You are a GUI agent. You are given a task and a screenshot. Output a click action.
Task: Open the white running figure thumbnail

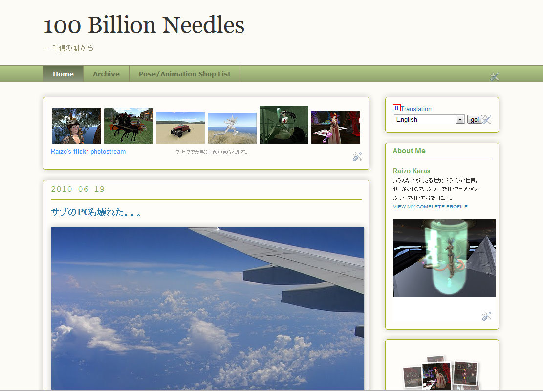pos(232,128)
